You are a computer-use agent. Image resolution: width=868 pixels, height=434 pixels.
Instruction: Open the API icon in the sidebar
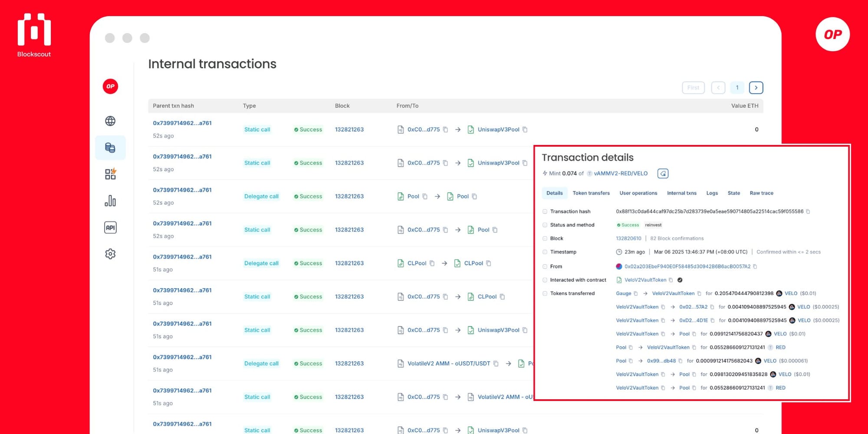click(110, 227)
